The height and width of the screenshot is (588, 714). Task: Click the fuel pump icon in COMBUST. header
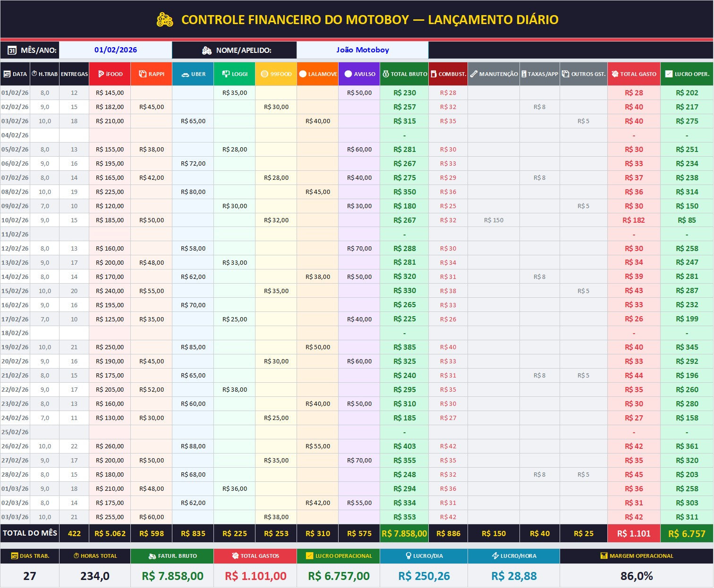click(x=433, y=74)
